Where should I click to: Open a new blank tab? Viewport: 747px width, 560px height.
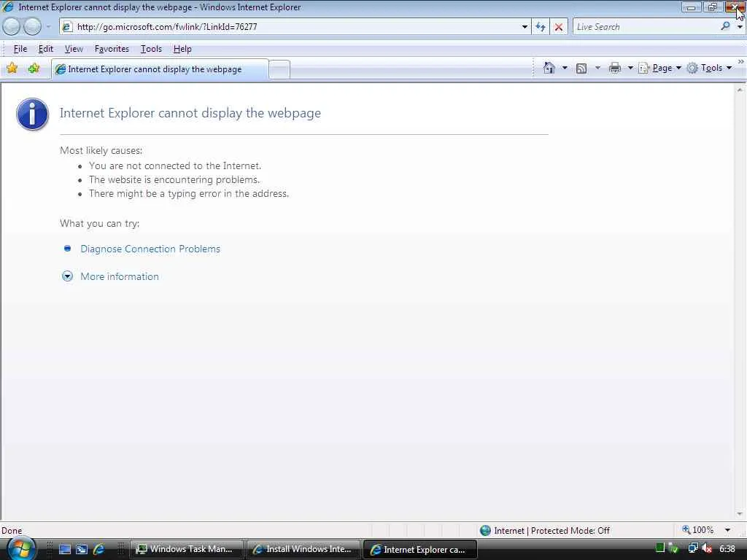point(279,69)
